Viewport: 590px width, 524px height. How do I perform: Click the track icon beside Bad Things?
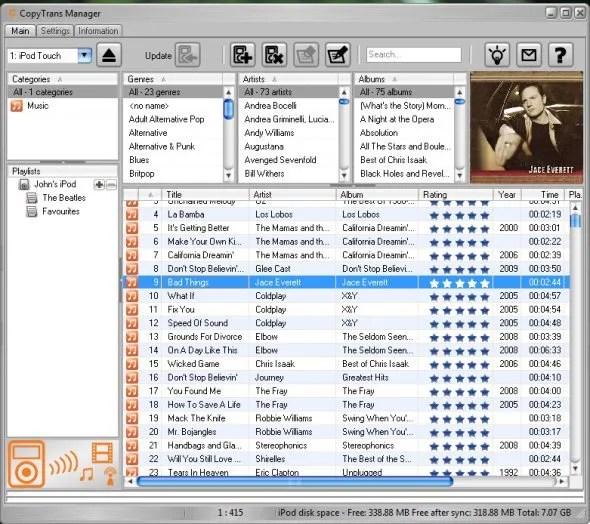(x=132, y=282)
